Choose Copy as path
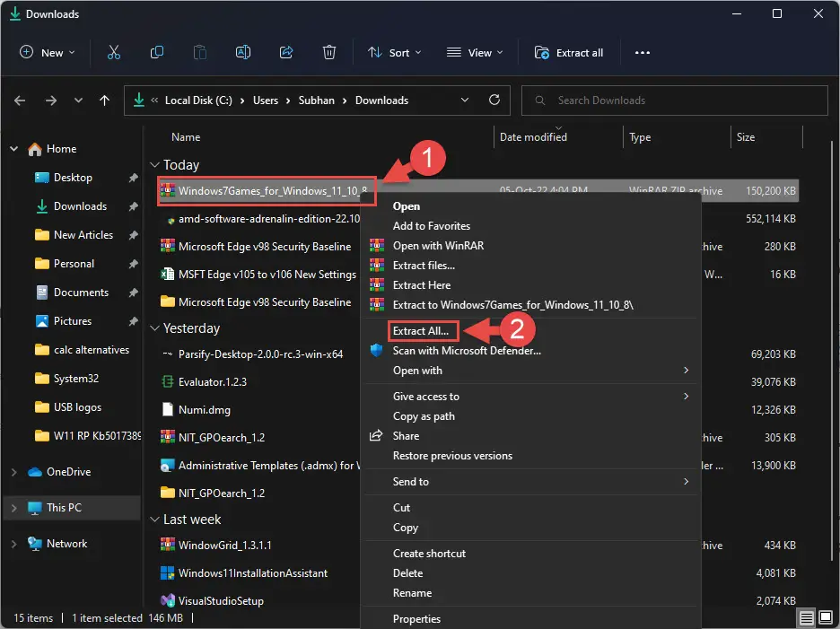Image resolution: width=840 pixels, height=629 pixels. [531, 416]
